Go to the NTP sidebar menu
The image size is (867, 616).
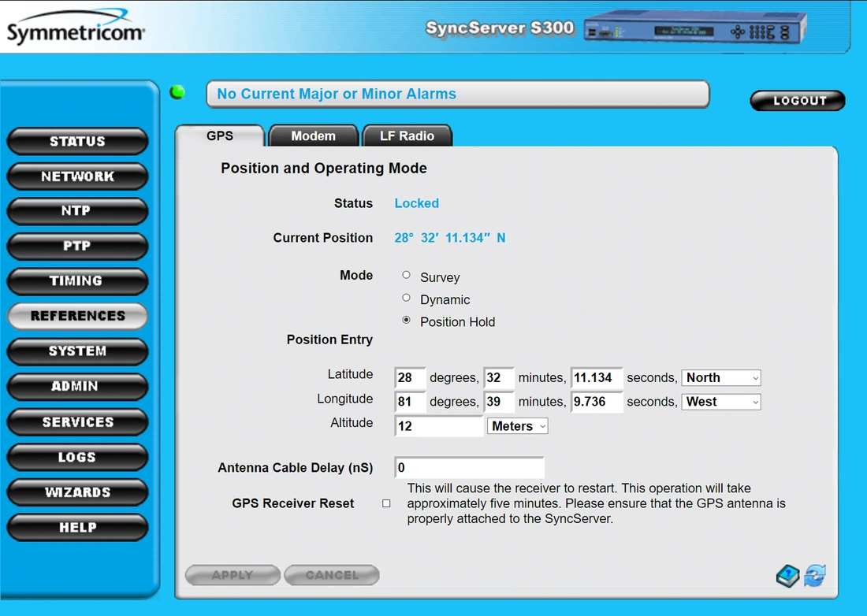[x=77, y=211]
